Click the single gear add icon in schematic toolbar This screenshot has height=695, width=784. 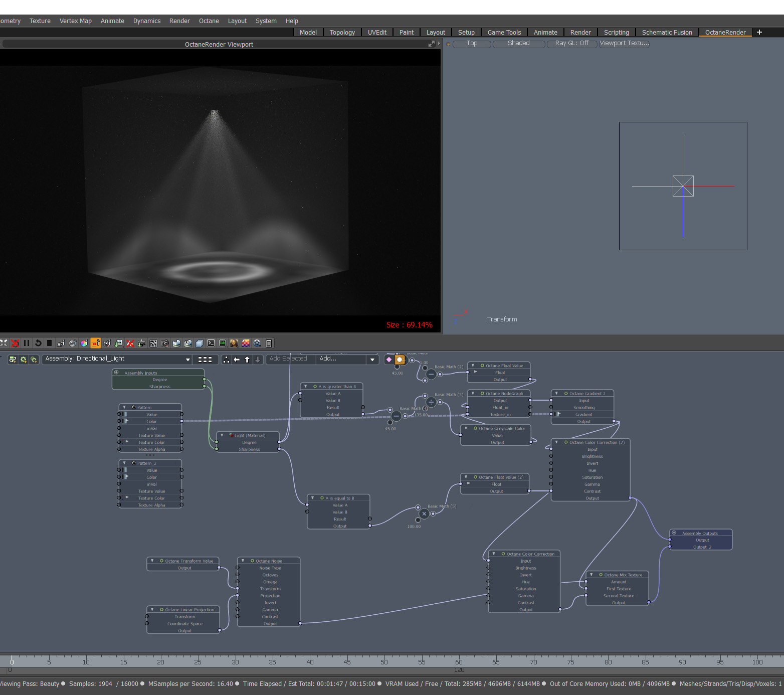click(23, 360)
